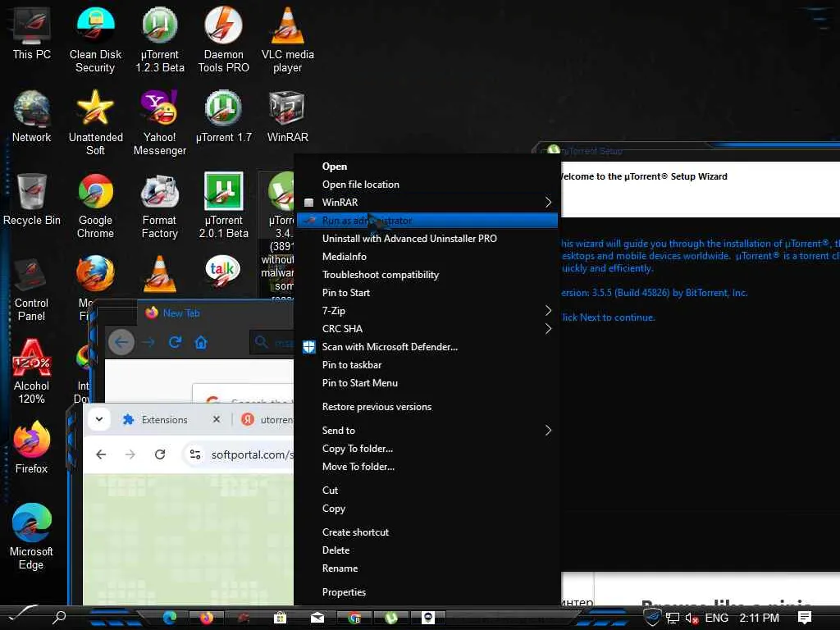Select Copy To folder...
Viewport: 840px width, 630px height.
click(427, 449)
